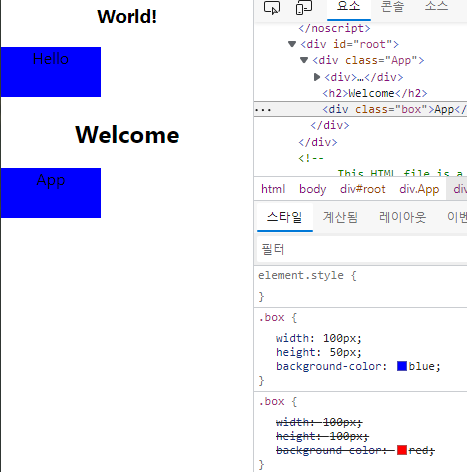Click the body breadcrumb
Viewport: 467px width, 472px height.
tap(313, 189)
